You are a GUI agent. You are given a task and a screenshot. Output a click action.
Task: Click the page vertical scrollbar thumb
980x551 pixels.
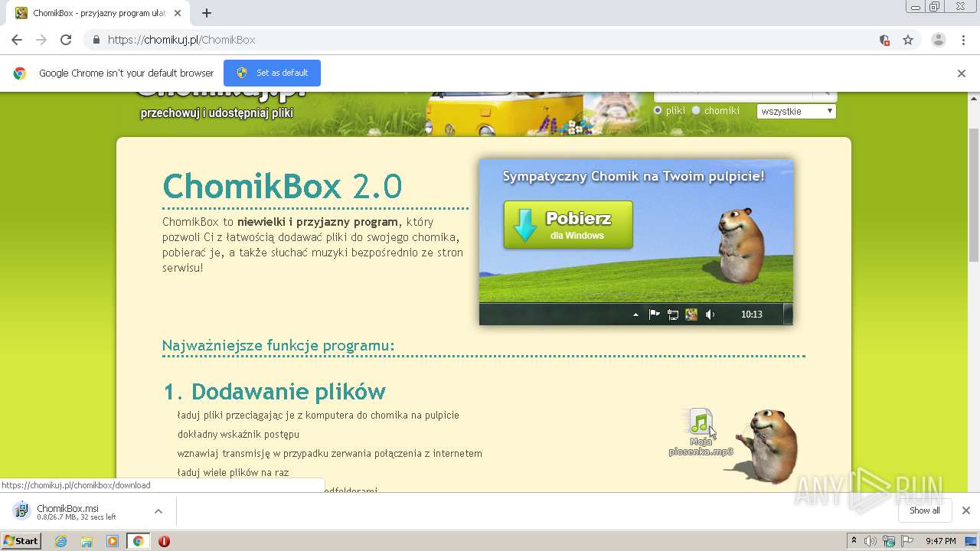pyautogui.click(x=974, y=195)
